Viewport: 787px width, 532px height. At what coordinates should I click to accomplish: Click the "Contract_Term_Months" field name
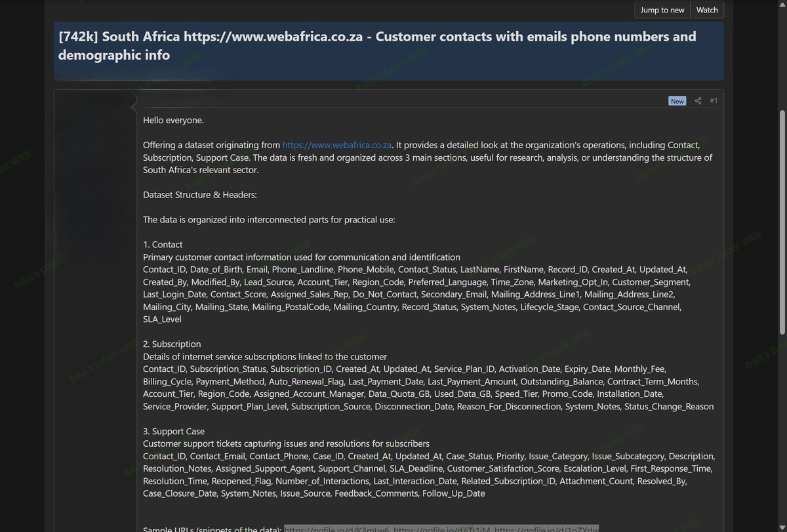[653, 382]
